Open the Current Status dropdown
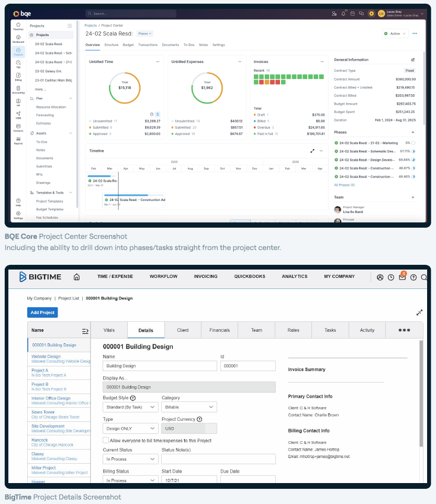Image resolution: width=436 pixels, height=504 pixels. click(130, 459)
